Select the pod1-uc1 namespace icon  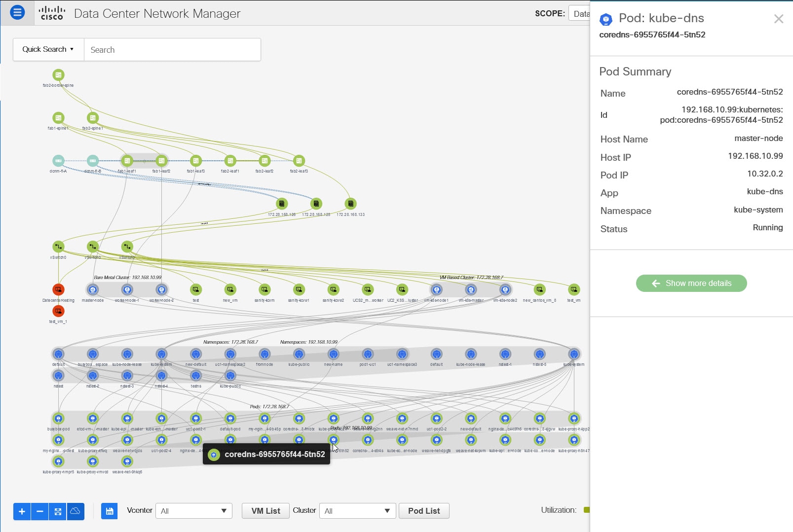click(x=368, y=354)
